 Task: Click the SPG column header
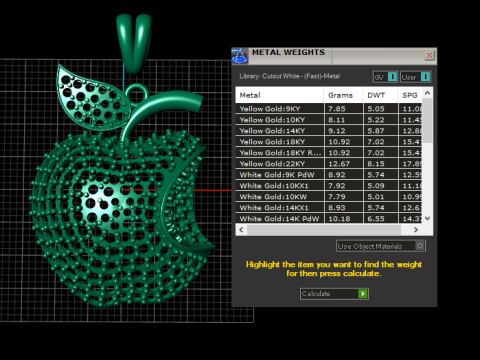410,95
